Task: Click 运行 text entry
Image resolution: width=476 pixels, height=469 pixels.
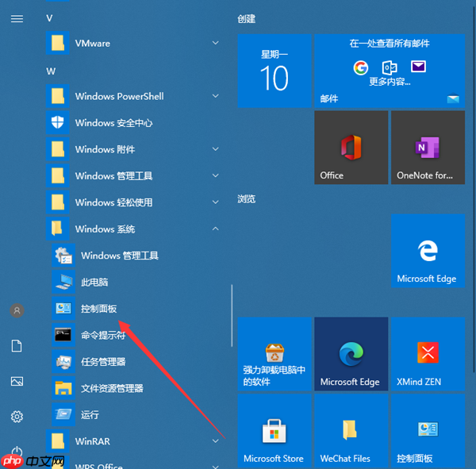Action: click(90, 415)
